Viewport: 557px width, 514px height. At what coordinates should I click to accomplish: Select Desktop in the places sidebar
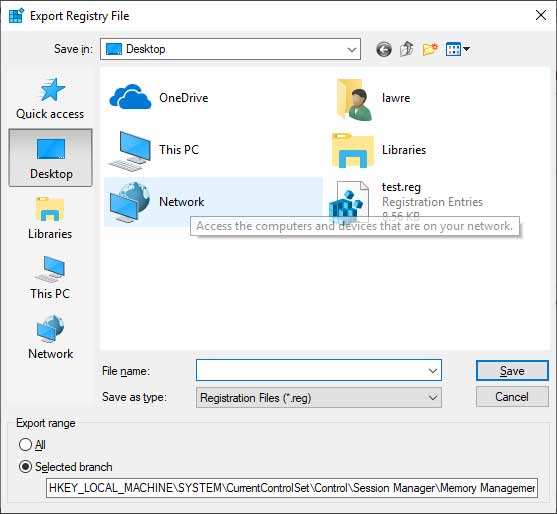click(51, 158)
